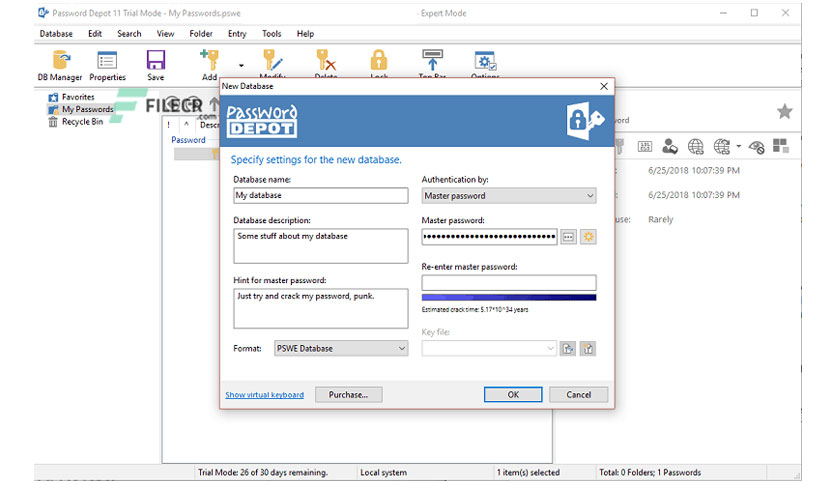Click the four-squares layout icon
Viewport: 836px width, 484px height.
(x=781, y=146)
